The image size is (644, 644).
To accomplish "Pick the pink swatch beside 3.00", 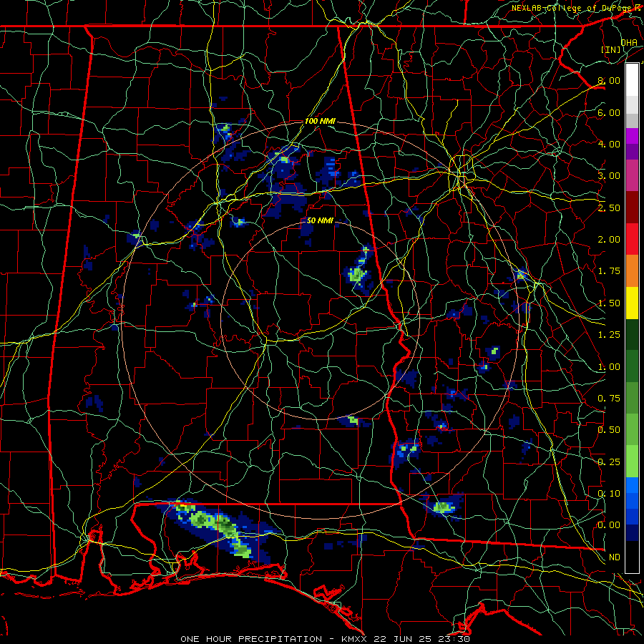I will [x=632, y=176].
